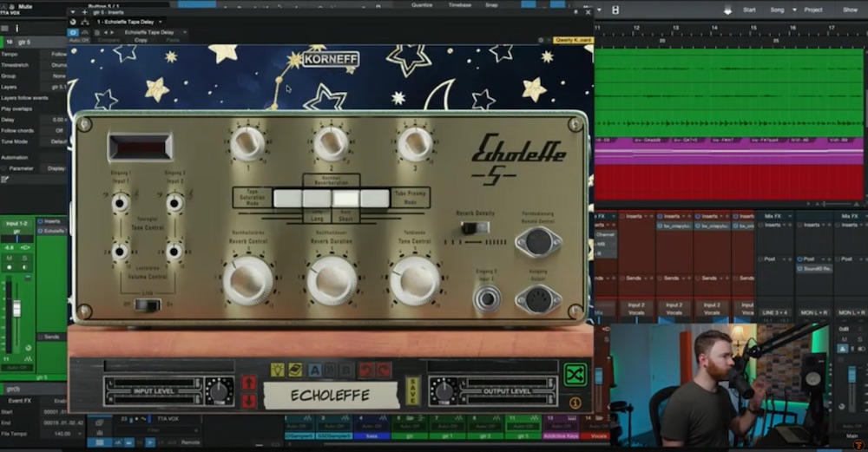Open the Snap menu in toolbar
The width and height of the screenshot is (868, 452).
491,4
